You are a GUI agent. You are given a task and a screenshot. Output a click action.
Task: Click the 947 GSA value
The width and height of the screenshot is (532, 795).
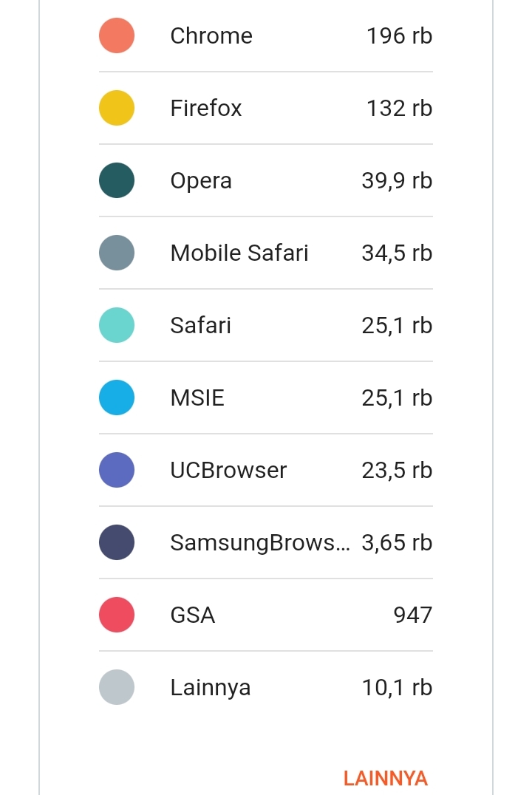pyautogui.click(x=412, y=615)
